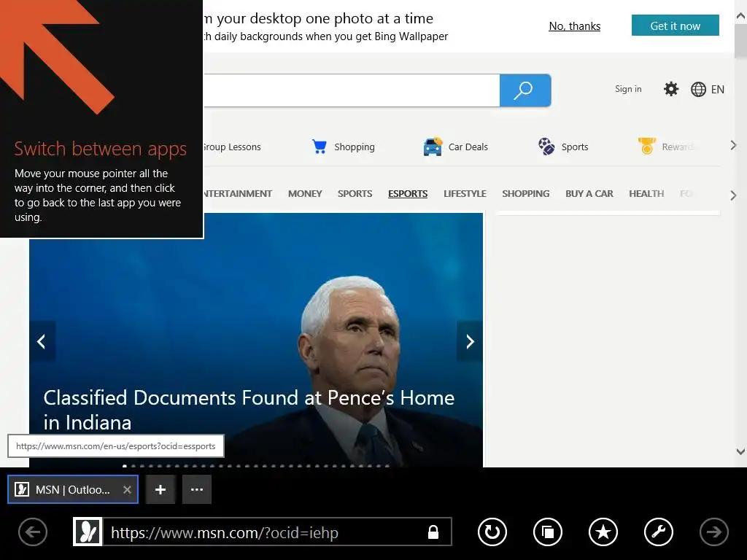The width and height of the screenshot is (747, 560).
Task: Open Page tools wrench icon
Action: tap(659, 532)
